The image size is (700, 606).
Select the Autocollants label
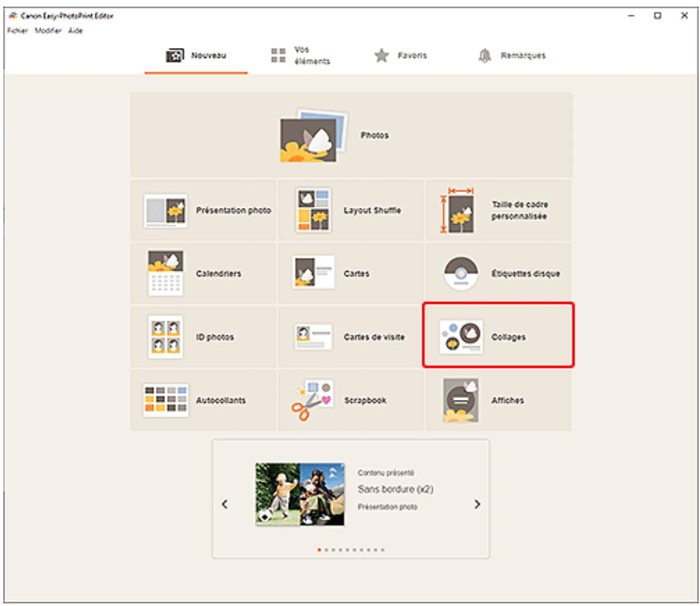coord(221,400)
